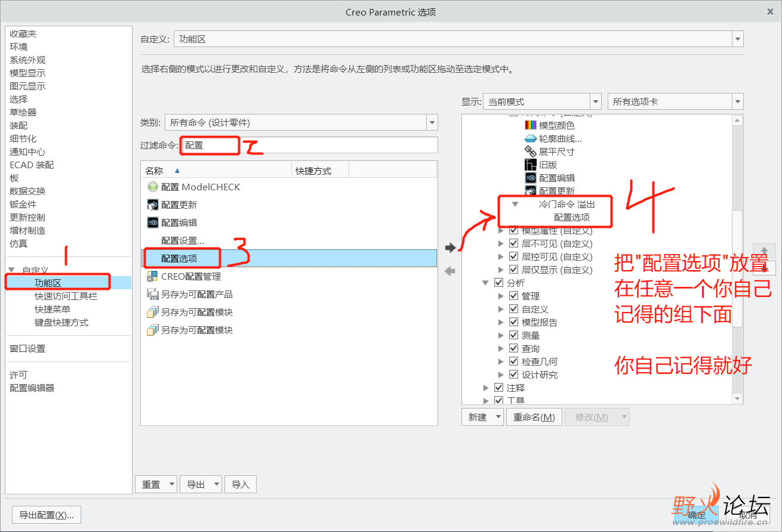
Task: Toggle the 模型报告 group checkbox
Action: [513, 322]
